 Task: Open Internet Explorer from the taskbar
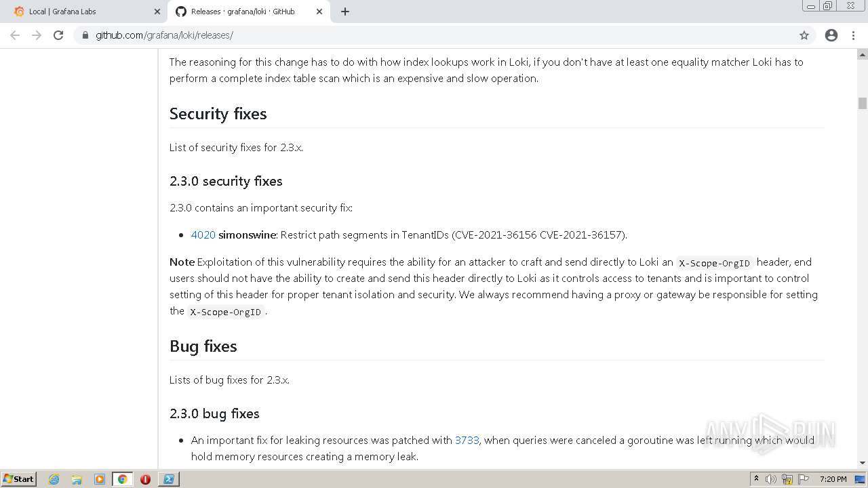pos(54,479)
